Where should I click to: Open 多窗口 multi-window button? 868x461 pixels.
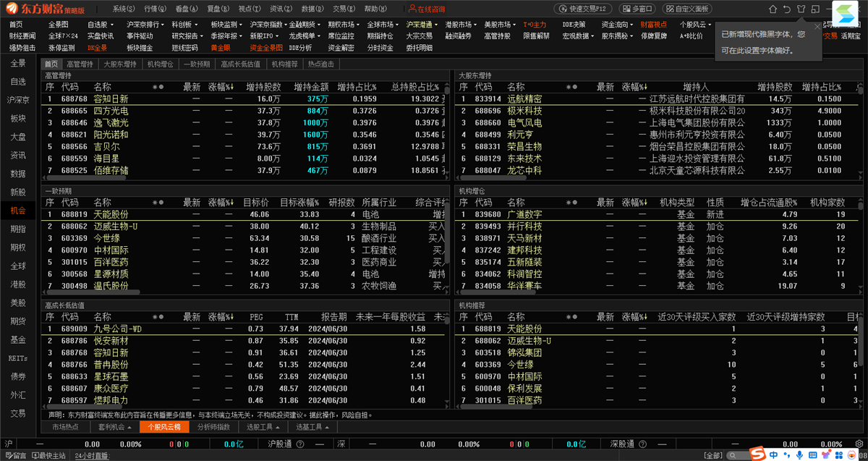point(637,9)
